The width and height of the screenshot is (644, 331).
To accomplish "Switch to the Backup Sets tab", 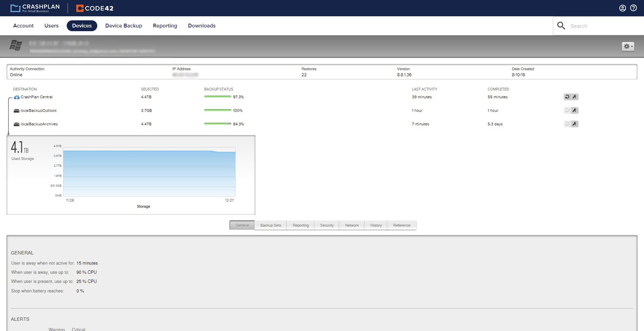I will click(x=270, y=225).
